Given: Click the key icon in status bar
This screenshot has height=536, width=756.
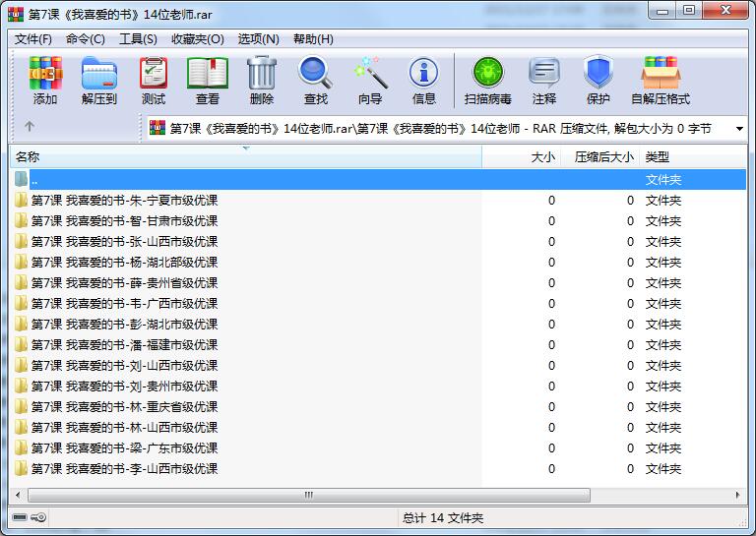Looking at the screenshot, I should pyautogui.click(x=38, y=517).
